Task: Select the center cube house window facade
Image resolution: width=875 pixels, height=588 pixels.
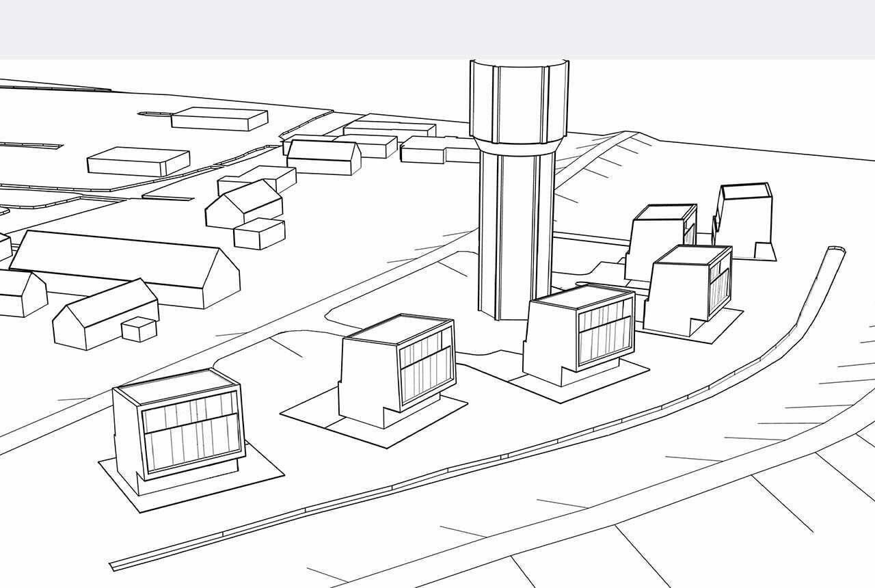Action: coord(426,372)
